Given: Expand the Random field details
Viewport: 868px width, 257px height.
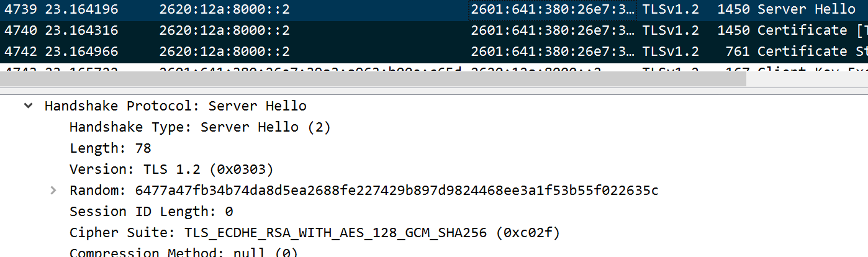Looking at the screenshot, I should [53, 190].
